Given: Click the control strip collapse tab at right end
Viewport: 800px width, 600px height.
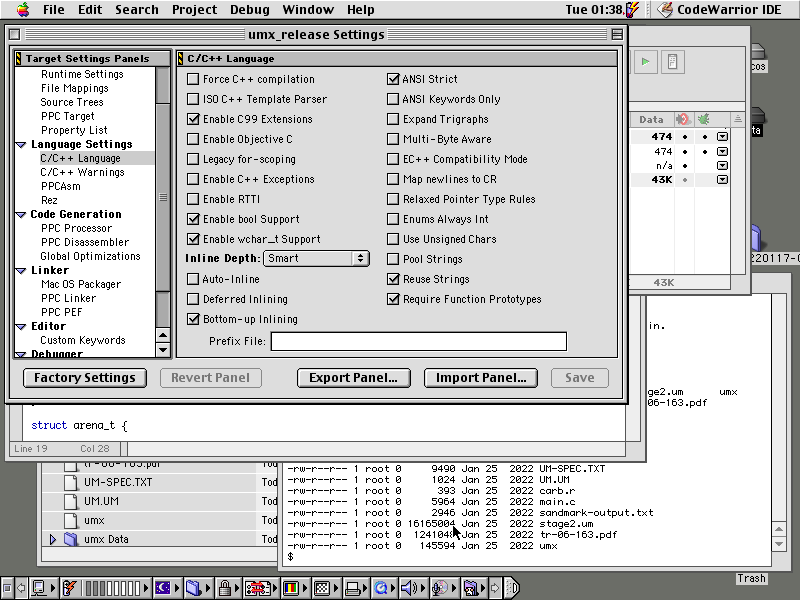Looking at the screenshot, I should click(x=513, y=588).
